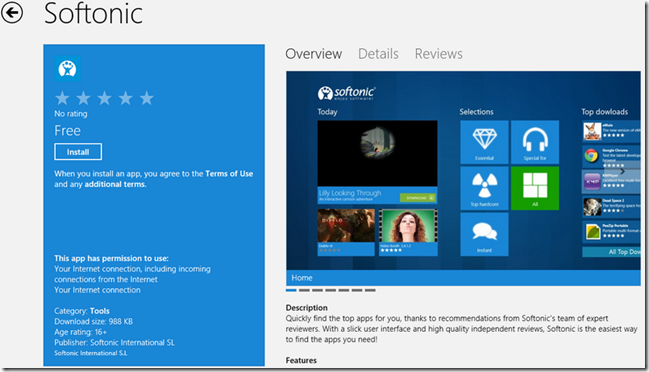Click the first rating star
This screenshot has height=372, width=649.
62,98
